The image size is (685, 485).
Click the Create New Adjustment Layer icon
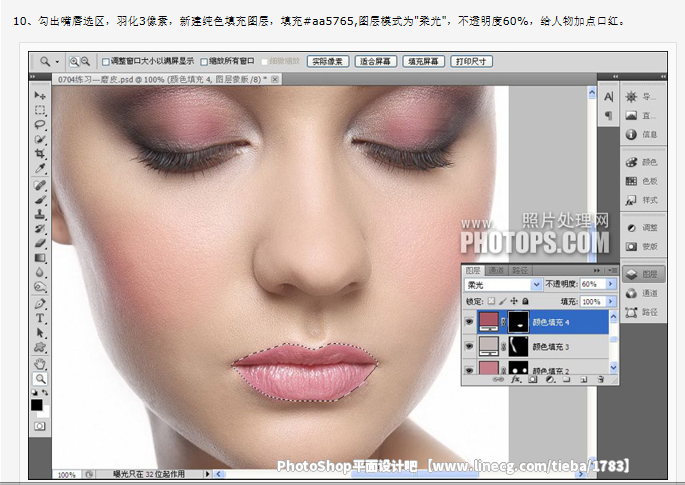tap(550, 379)
